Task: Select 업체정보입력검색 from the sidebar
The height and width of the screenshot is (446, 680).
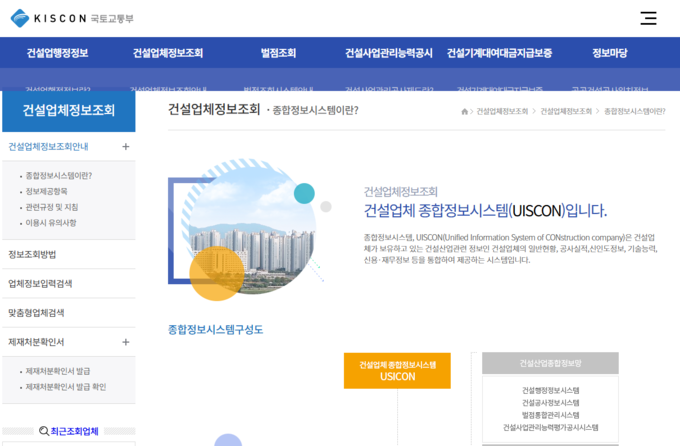Action: (40, 284)
